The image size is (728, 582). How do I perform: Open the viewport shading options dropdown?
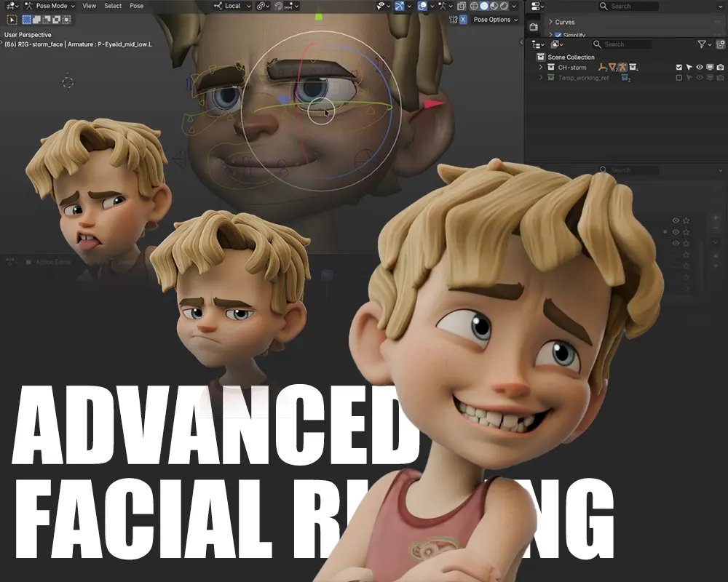[x=513, y=6]
